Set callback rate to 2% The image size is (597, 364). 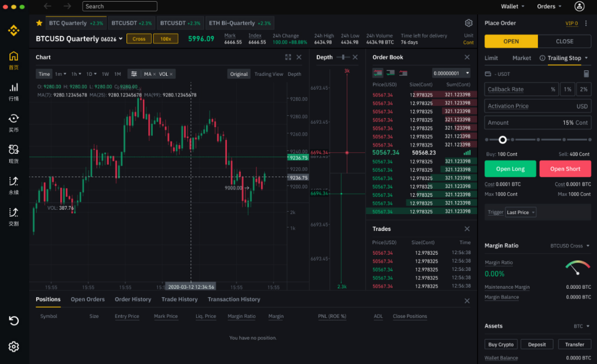584,89
